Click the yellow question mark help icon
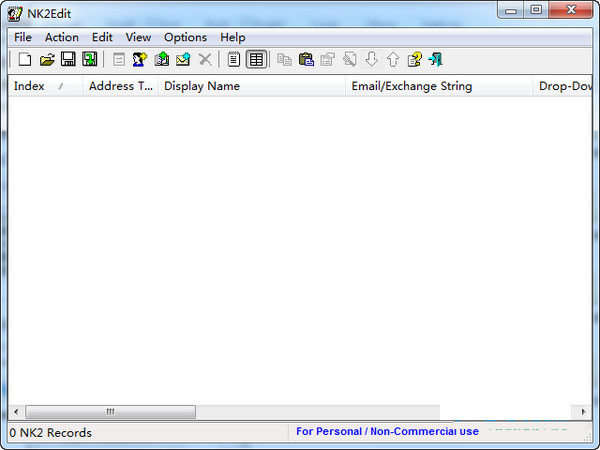600x450 pixels. (415, 60)
